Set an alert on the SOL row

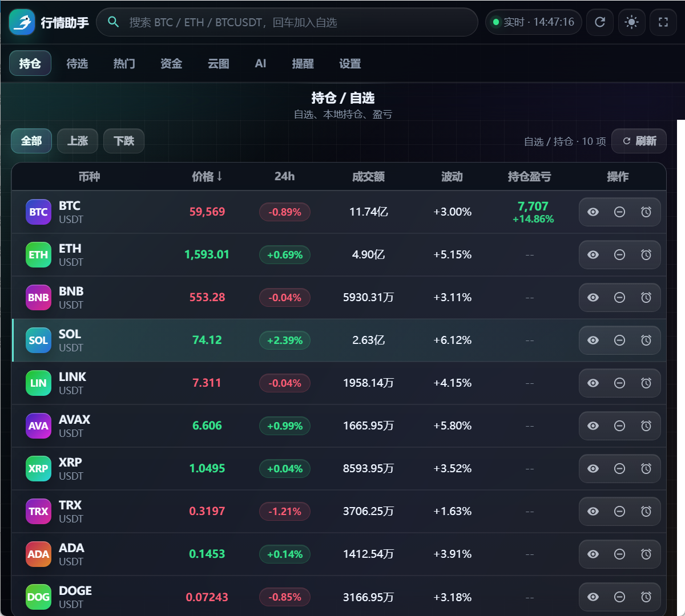[646, 341]
